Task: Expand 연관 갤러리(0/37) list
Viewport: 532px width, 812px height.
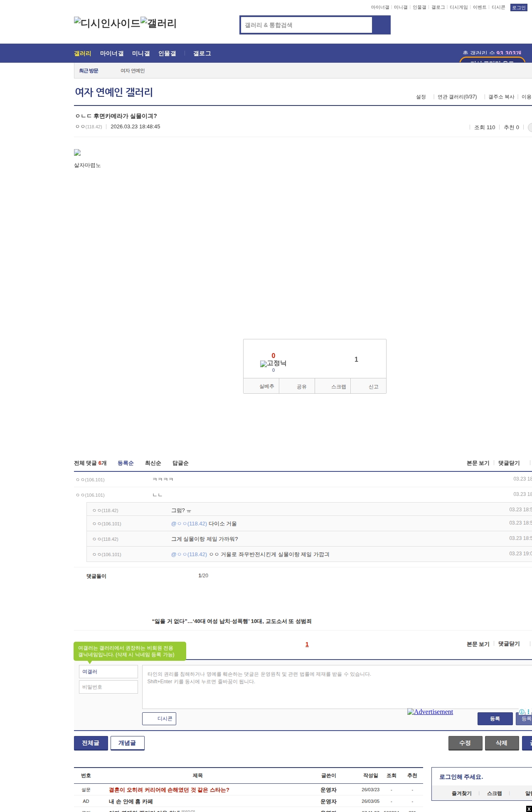Action: point(457,97)
